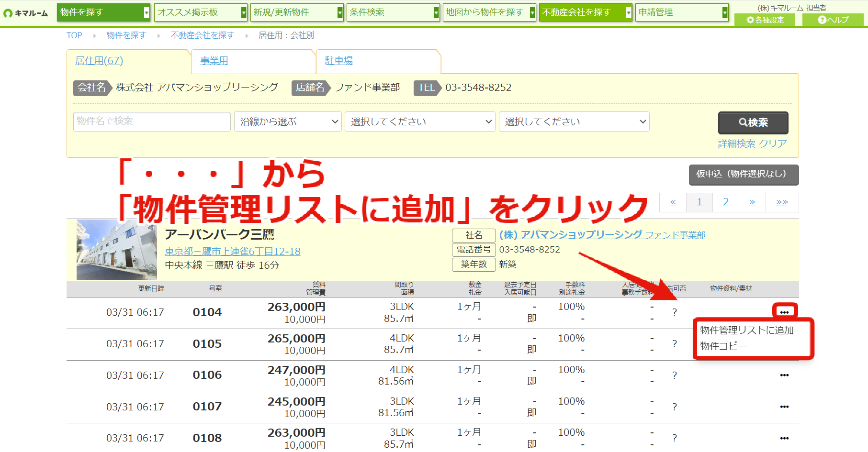Click the キマルーム logo
This screenshot has width=868, height=452.
coord(26,13)
